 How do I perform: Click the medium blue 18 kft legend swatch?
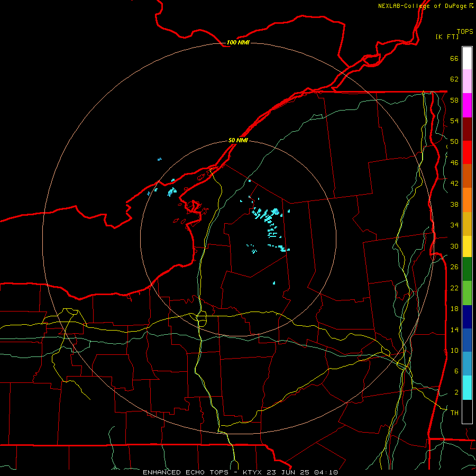tap(467, 340)
